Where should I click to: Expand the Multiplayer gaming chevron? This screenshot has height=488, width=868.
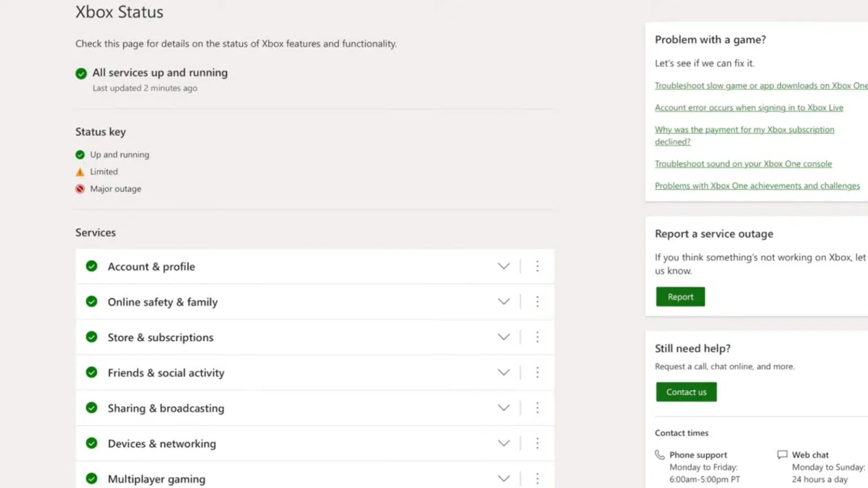click(504, 478)
